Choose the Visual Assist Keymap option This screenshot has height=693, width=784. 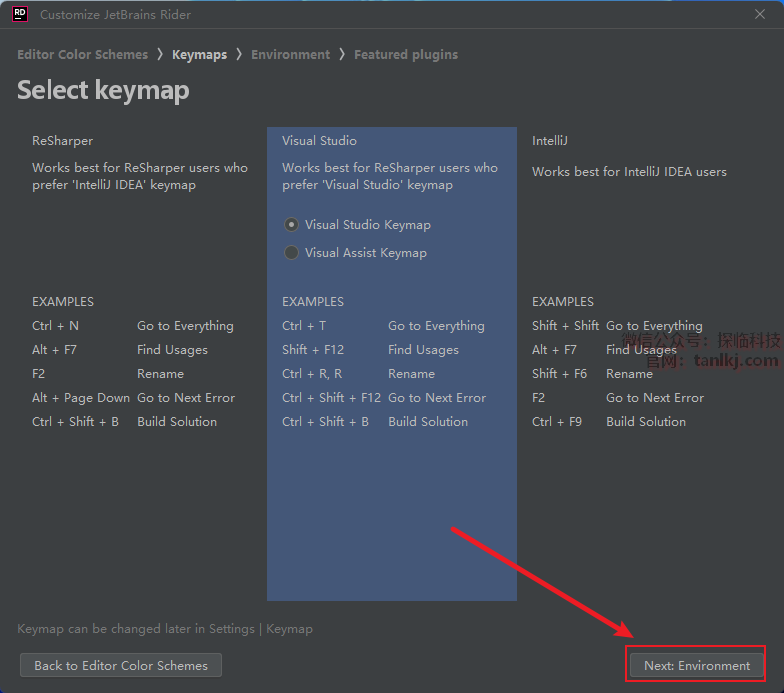click(x=292, y=253)
